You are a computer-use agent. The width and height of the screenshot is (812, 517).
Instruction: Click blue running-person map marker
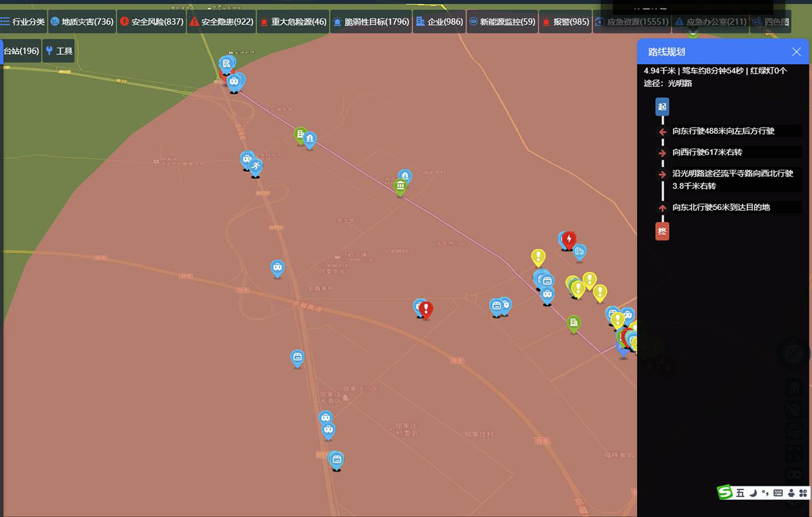(x=255, y=167)
